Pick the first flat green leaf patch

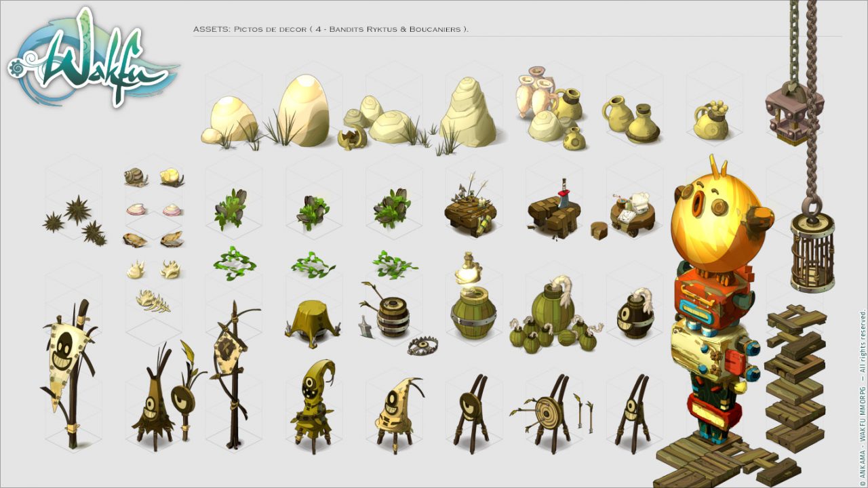pyautogui.click(x=234, y=263)
